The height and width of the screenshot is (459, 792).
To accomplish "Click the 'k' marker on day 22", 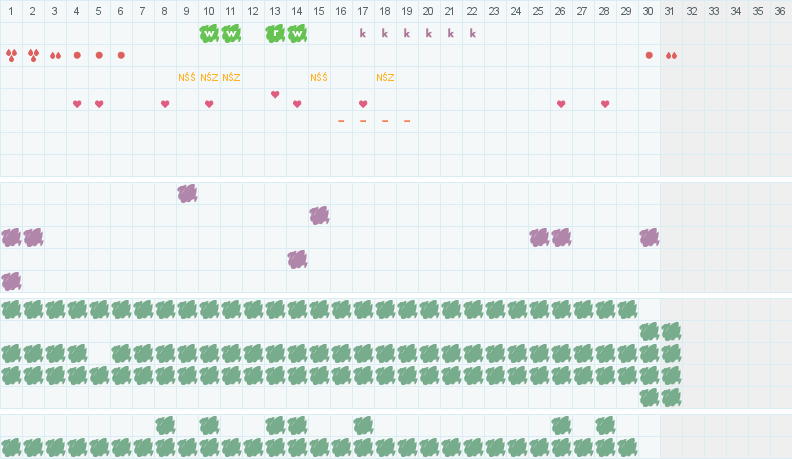I will [x=473, y=33].
